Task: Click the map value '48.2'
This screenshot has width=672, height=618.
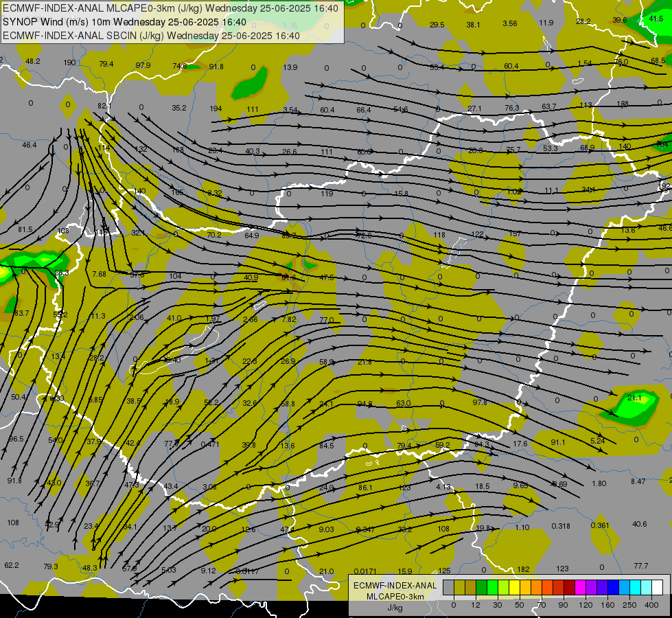Action: point(32,61)
